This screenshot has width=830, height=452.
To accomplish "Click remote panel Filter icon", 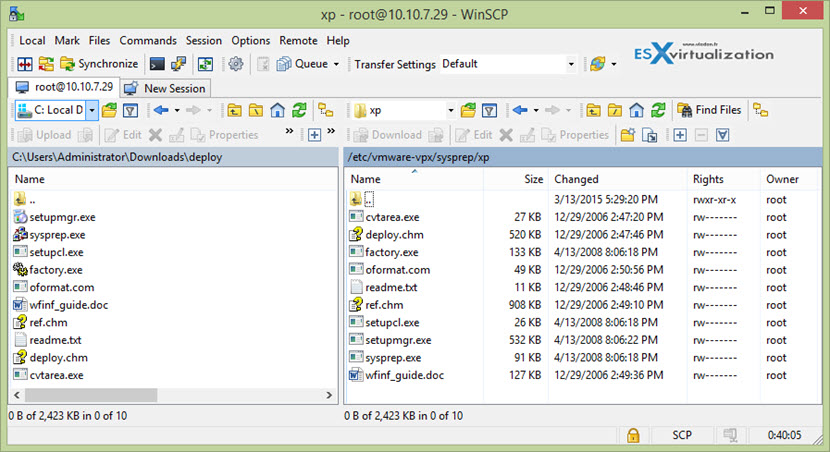I will click(x=489, y=110).
